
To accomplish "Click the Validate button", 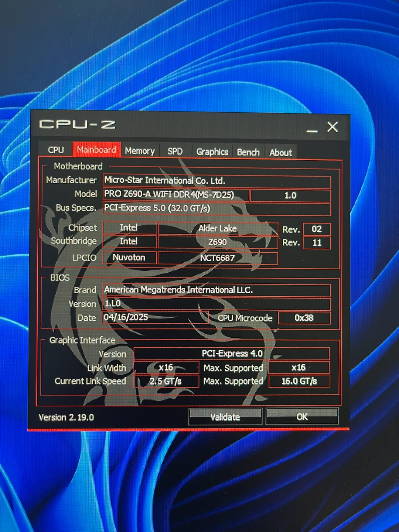I will [x=225, y=417].
